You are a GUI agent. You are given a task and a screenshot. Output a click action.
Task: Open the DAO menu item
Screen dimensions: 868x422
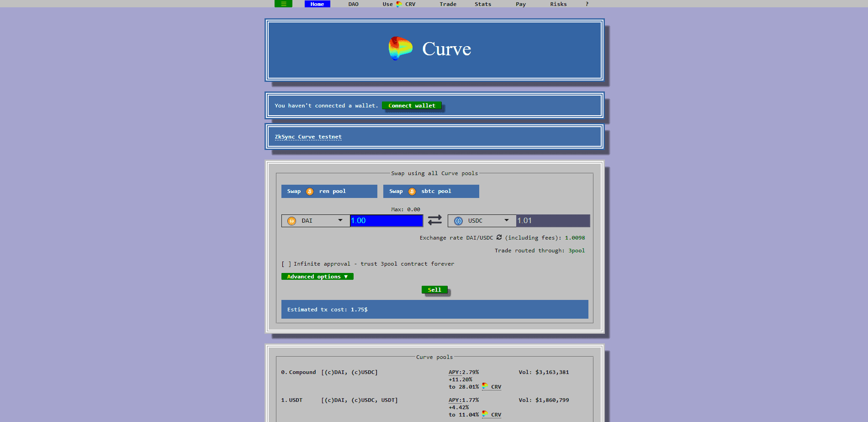[353, 4]
